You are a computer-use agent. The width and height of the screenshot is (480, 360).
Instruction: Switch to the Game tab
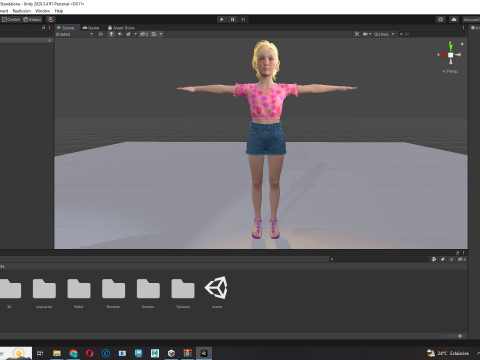[x=91, y=28]
